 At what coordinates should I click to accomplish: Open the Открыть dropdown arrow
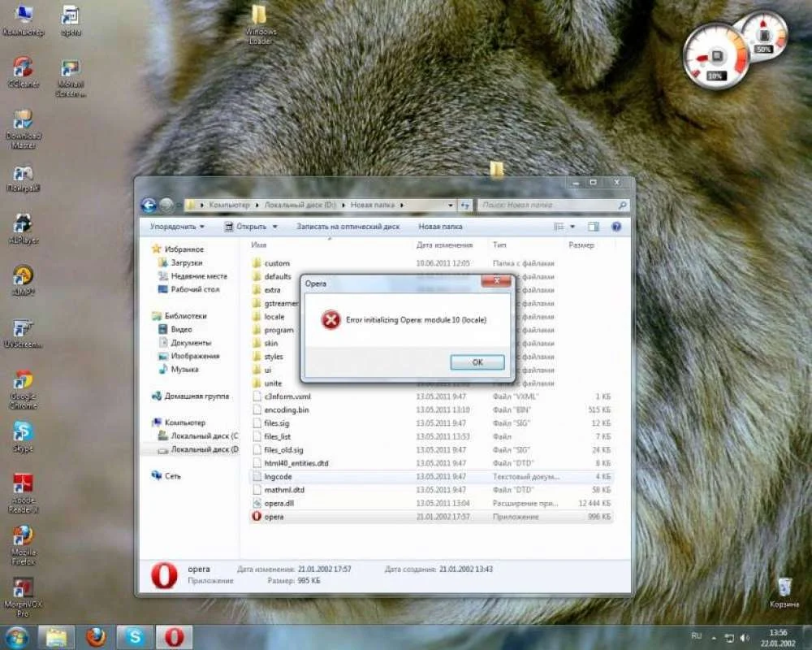pos(275,227)
